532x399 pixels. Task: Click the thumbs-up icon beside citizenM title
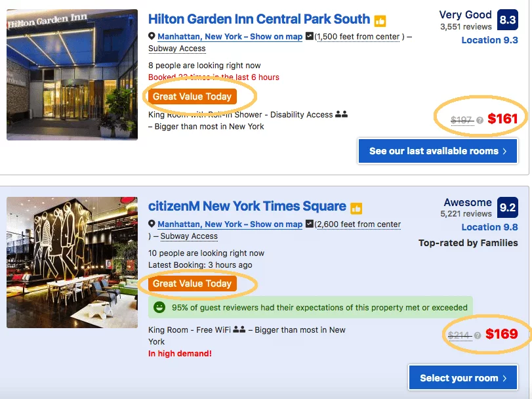pos(356,208)
